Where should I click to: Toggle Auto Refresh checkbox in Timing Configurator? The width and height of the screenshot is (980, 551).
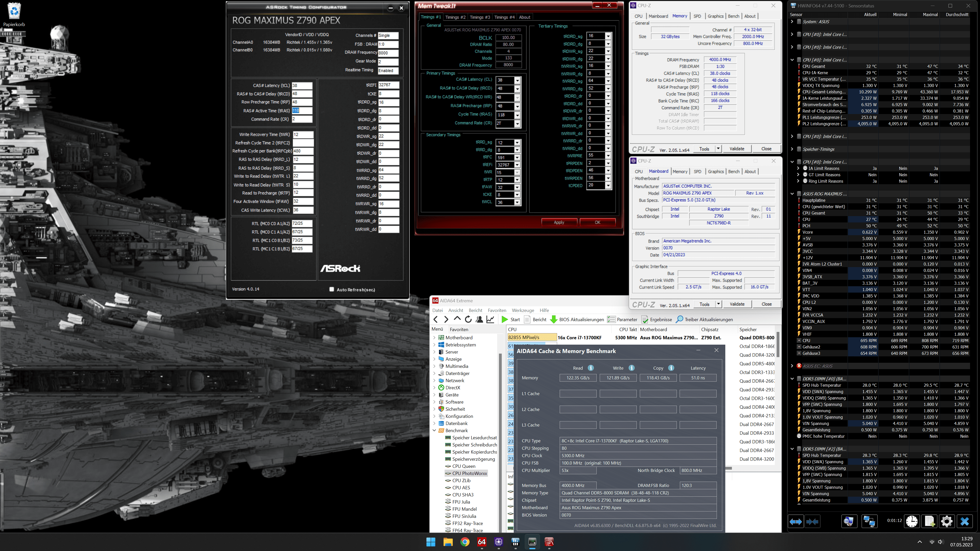[x=331, y=289]
